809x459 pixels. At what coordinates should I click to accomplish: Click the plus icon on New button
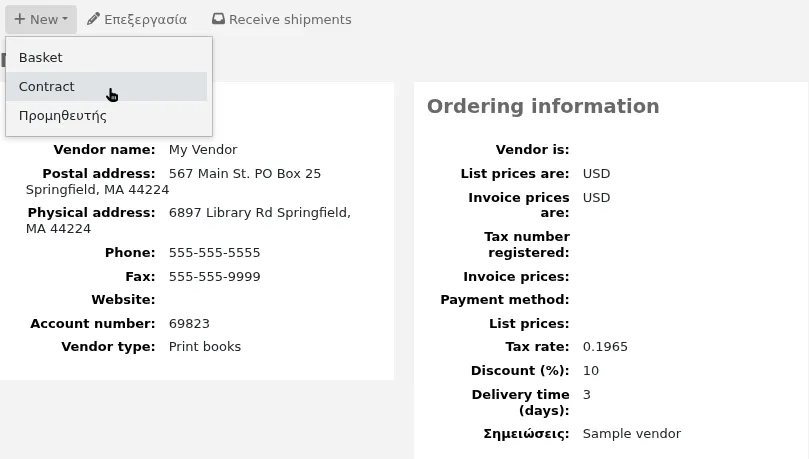[x=20, y=19]
